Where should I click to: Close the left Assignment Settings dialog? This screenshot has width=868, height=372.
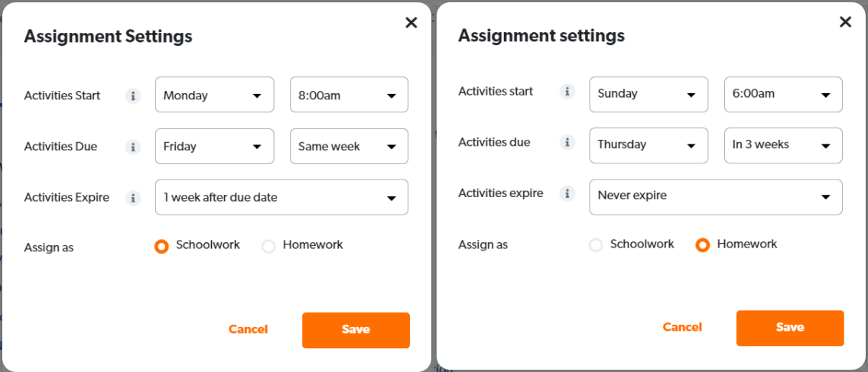(411, 23)
